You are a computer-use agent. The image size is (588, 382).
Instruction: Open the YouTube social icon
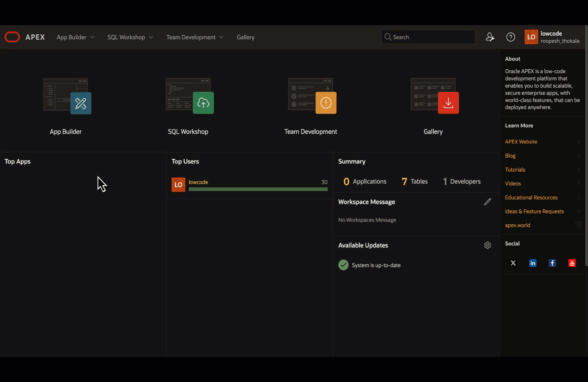[x=572, y=263]
